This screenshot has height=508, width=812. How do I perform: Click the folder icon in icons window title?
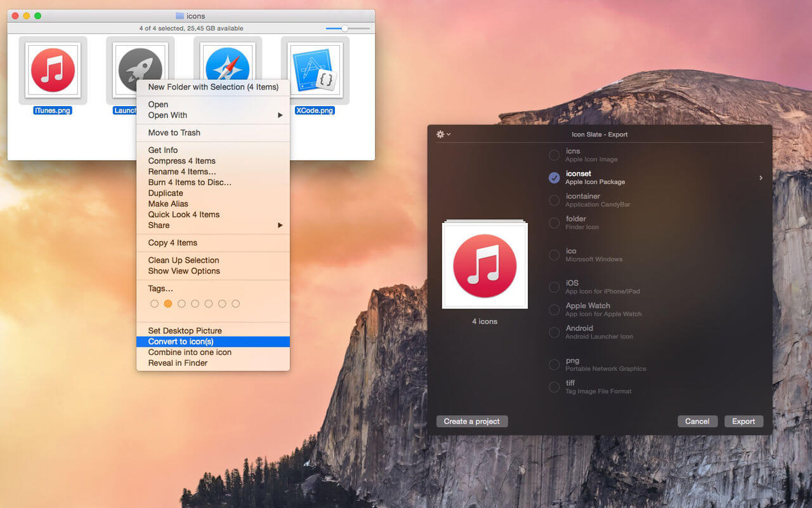180,16
